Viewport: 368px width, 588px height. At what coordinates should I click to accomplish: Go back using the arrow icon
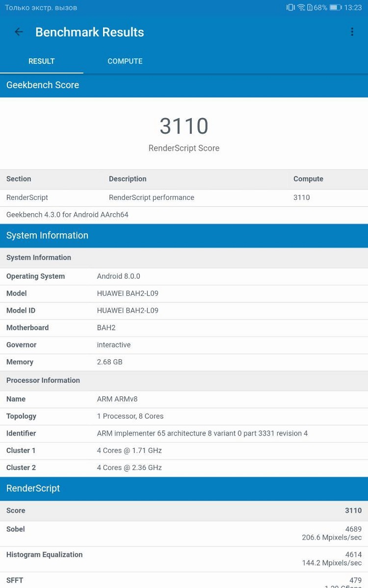pos(19,32)
